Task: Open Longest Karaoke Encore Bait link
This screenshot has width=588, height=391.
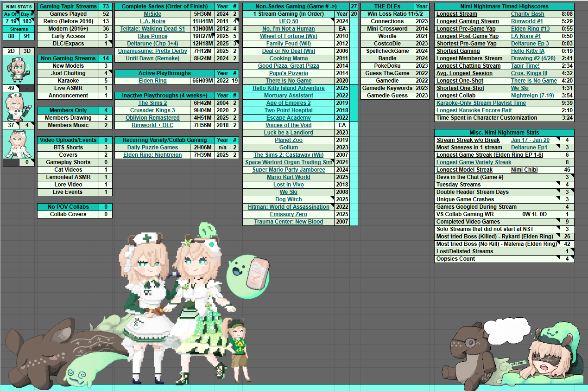Action: click(474, 110)
